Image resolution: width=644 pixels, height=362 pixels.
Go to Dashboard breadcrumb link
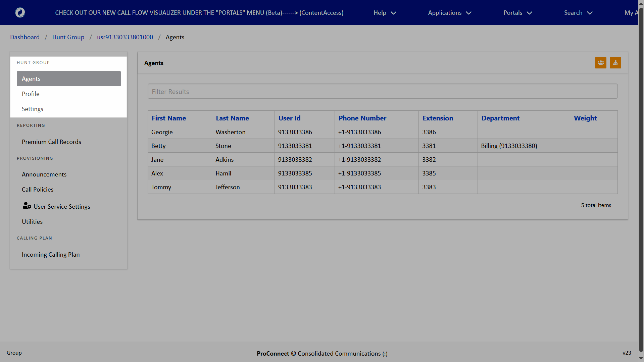25,37
